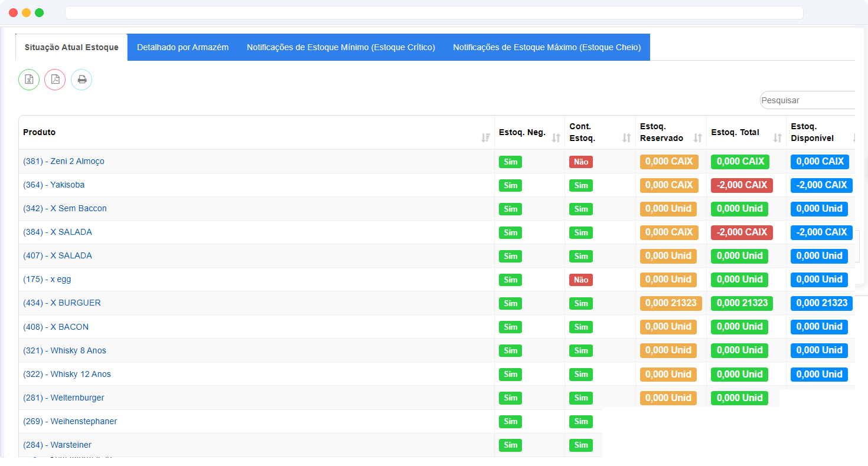Sort by the Produto column
868x466 pixels.
tap(485, 137)
